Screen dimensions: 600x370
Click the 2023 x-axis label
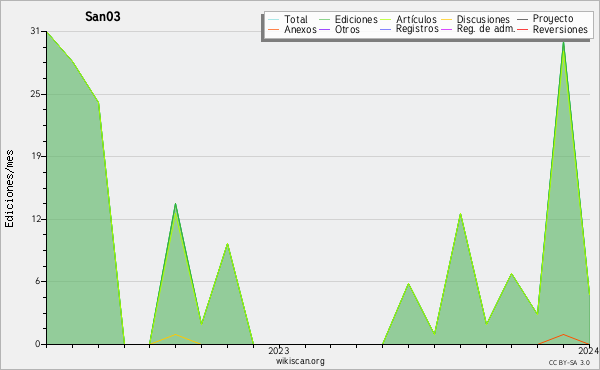tap(279, 350)
